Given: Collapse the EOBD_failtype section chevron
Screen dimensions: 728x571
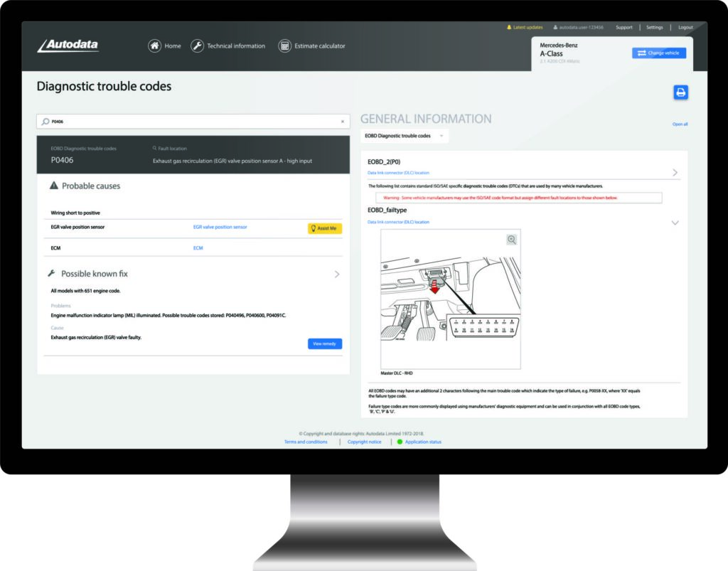Looking at the screenshot, I should (x=675, y=223).
